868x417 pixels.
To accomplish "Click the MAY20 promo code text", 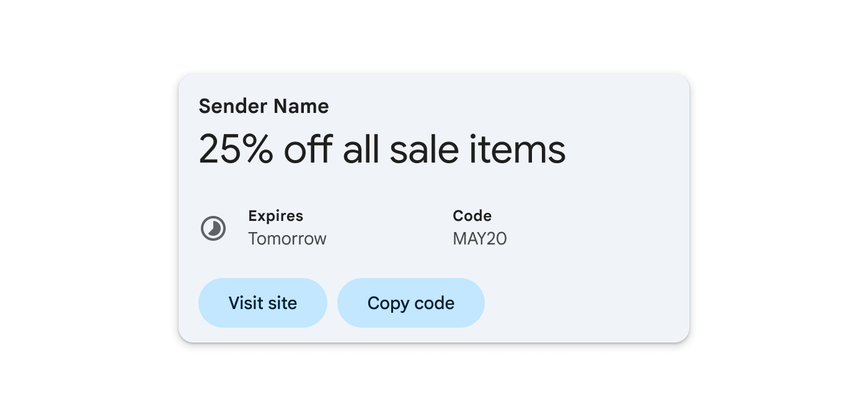I will 479,238.
